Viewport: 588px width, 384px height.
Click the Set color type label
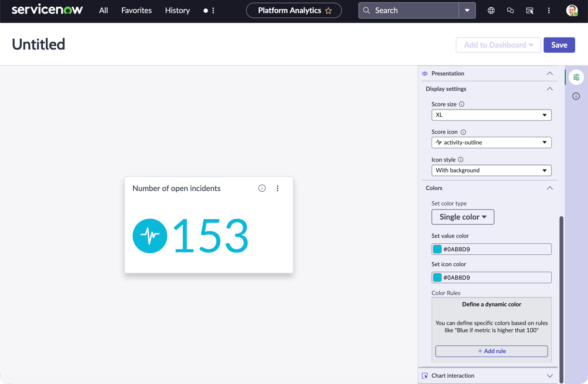click(x=449, y=203)
